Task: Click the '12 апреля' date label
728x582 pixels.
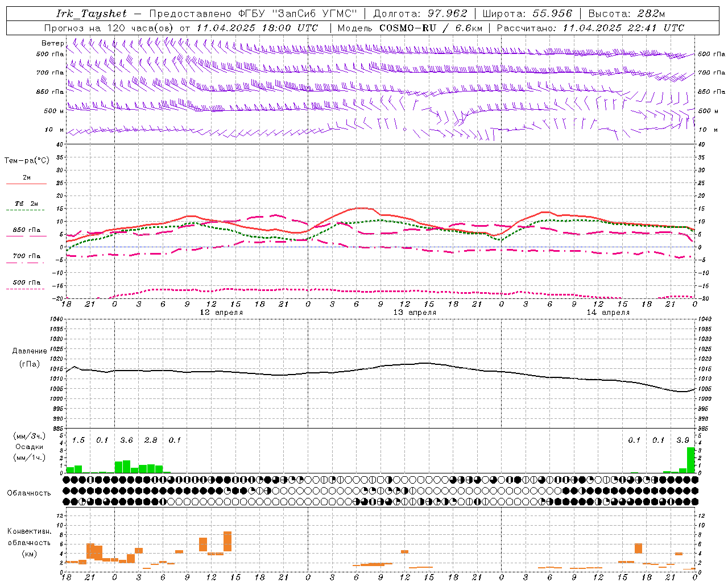Action: (x=221, y=313)
